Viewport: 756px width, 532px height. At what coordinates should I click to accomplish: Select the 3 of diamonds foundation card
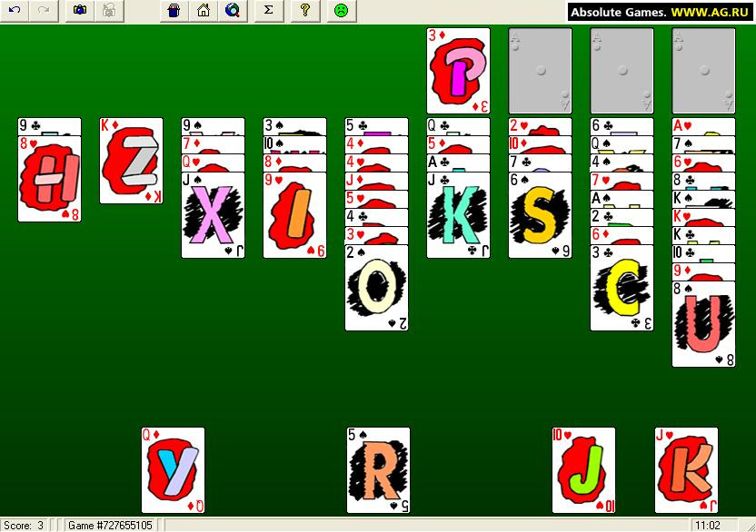[458, 71]
